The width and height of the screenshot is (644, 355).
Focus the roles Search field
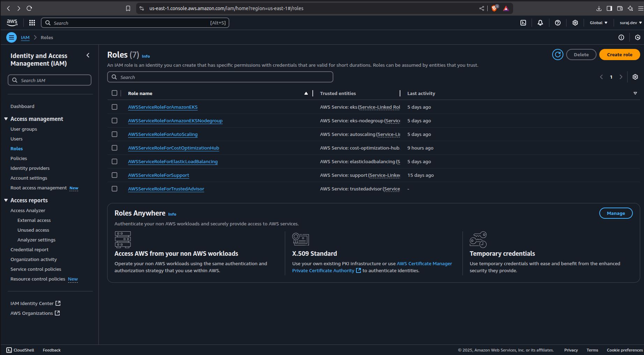click(220, 77)
